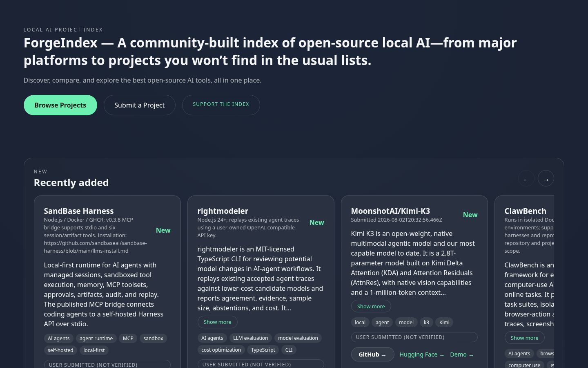Click the New badge on rightmodeler card
Image resolution: width=588 pixels, height=368 pixels.
tap(317, 222)
